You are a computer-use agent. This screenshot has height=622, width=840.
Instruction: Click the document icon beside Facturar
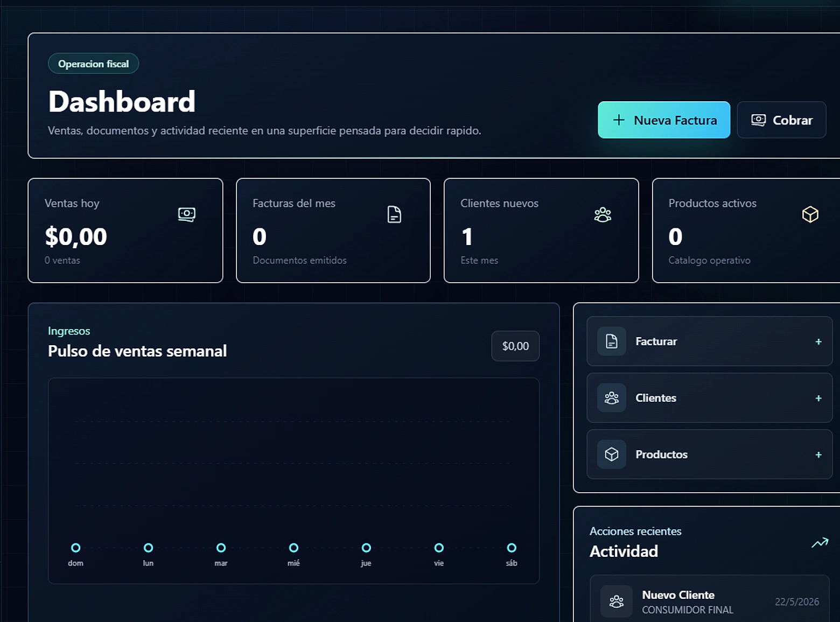(x=612, y=341)
